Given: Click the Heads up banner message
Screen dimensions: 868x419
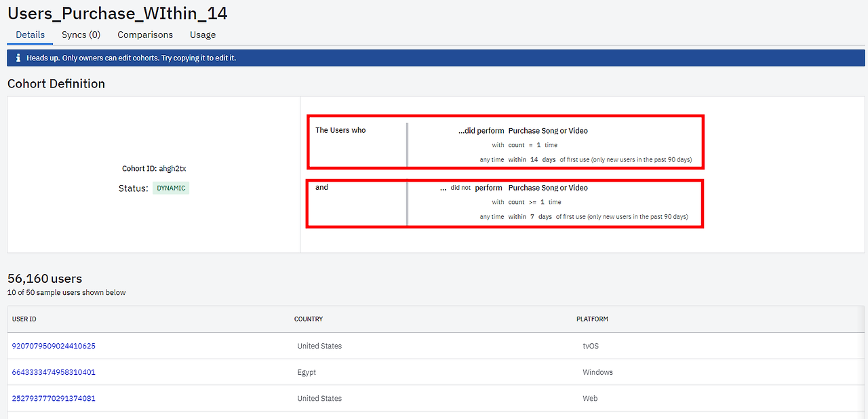Looking at the screenshot, I should point(132,58).
